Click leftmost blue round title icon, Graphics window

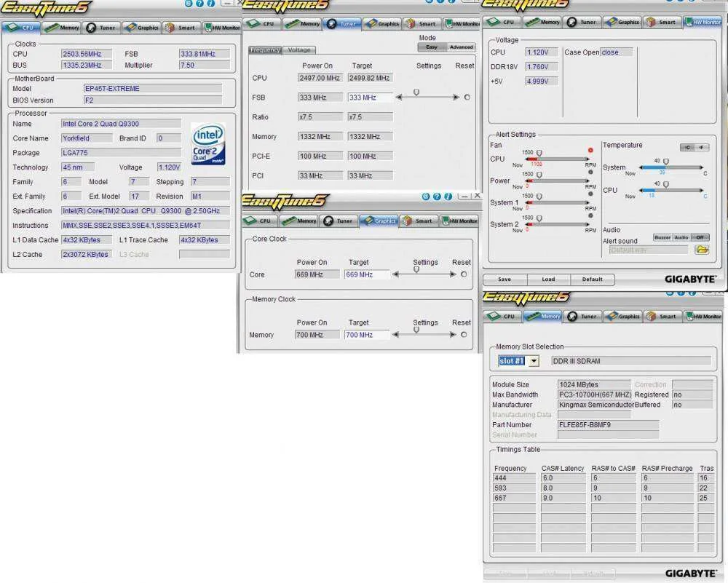coord(426,197)
